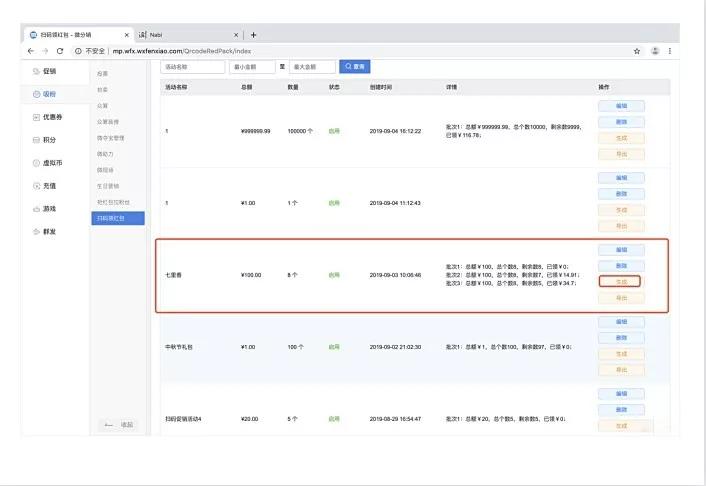This screenshot has width=706, height=486.
Task: Click the timestamp 2019-09-02 21:02:30
Action: tap(395, 347)
